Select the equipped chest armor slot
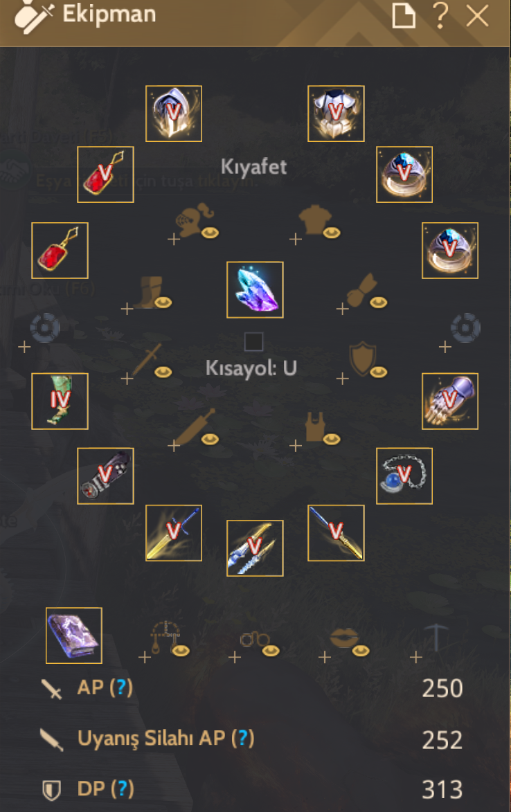Viewport: 511px width, 812px height. tap(336, 114)
